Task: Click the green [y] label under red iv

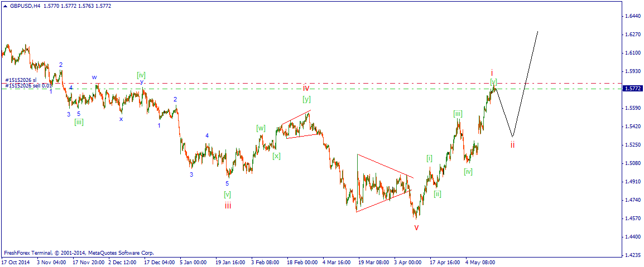Action: (306, 99)
